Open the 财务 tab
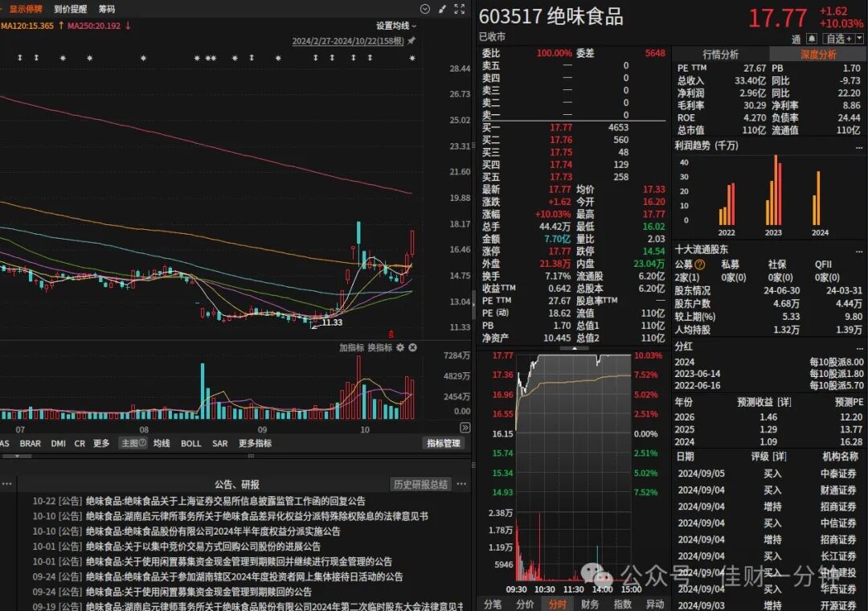This screenshot has height=611, width=868. click(590, 604)
